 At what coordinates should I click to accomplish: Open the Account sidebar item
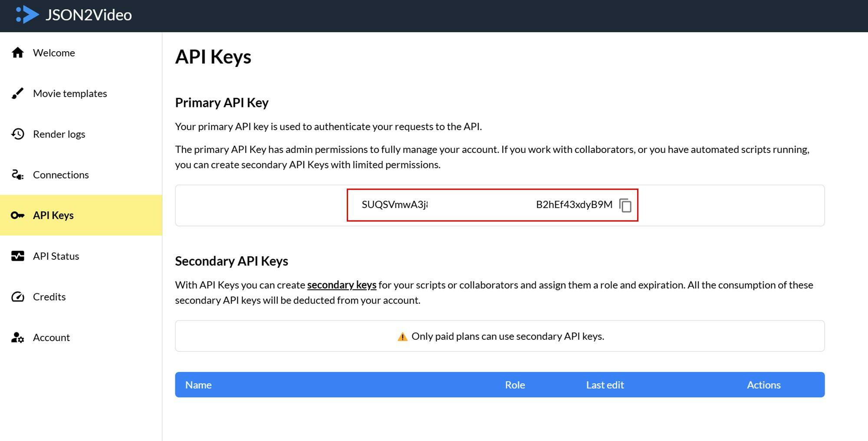[51, 337]
